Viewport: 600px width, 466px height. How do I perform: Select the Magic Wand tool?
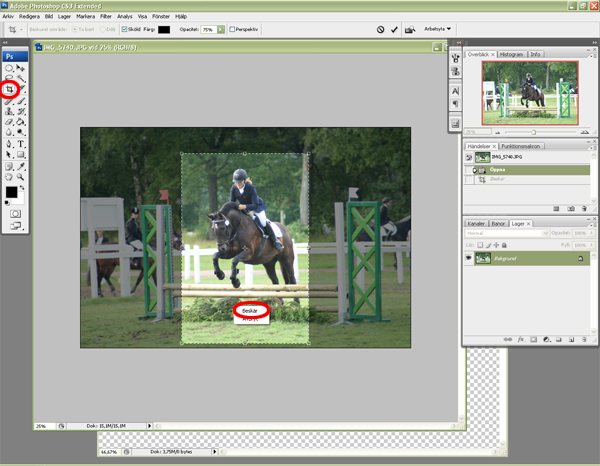(x=21, y=79)
